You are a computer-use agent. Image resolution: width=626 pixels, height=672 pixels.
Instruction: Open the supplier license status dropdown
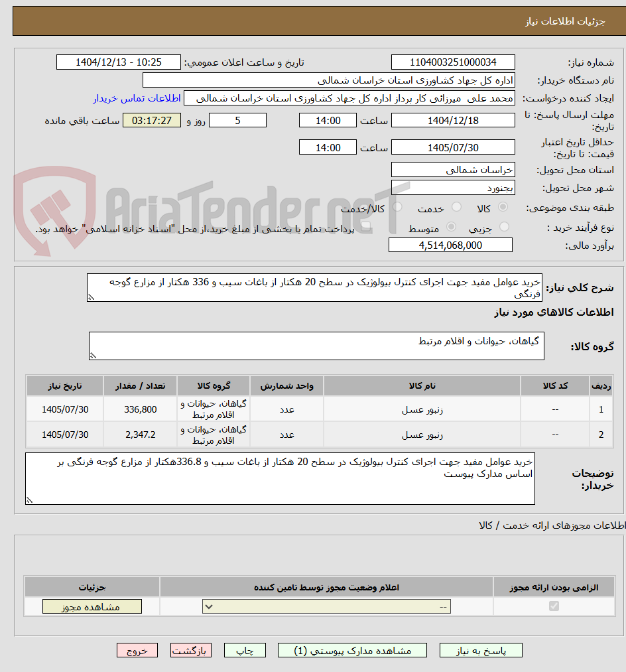coord(326,606)
